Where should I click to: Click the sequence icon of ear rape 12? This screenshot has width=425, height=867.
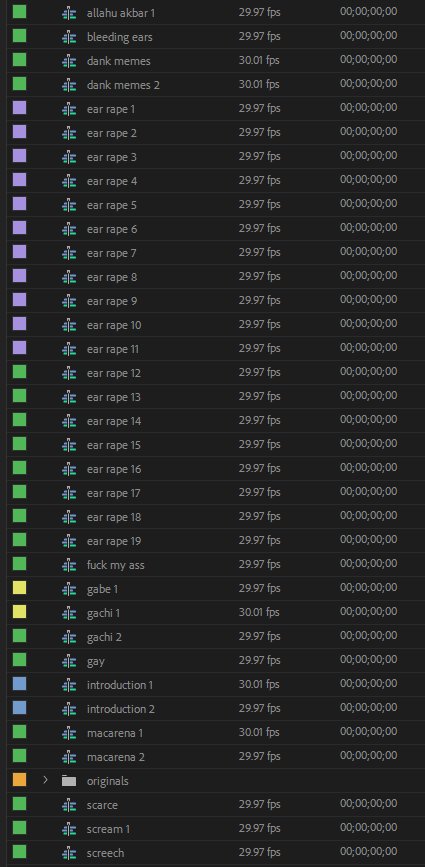point(69,373)
